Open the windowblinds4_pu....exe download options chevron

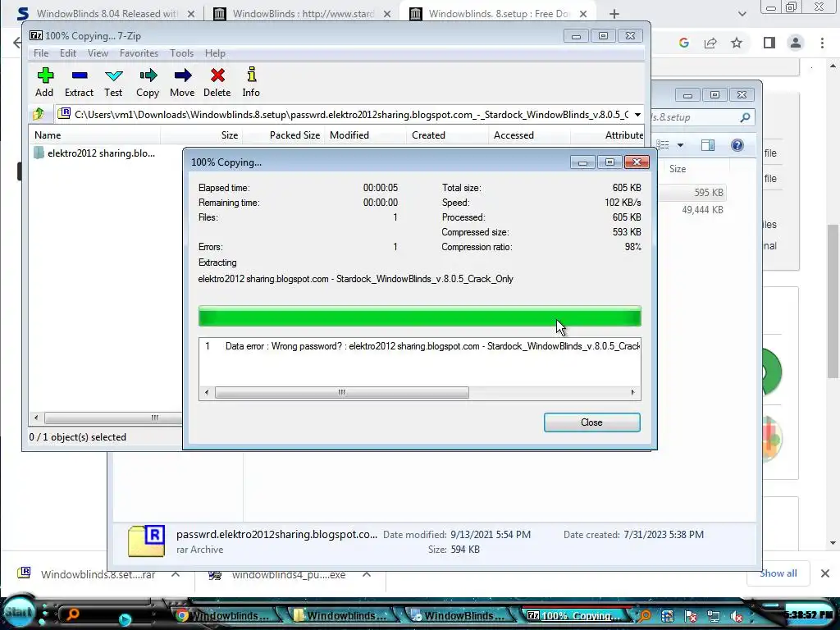367,574
